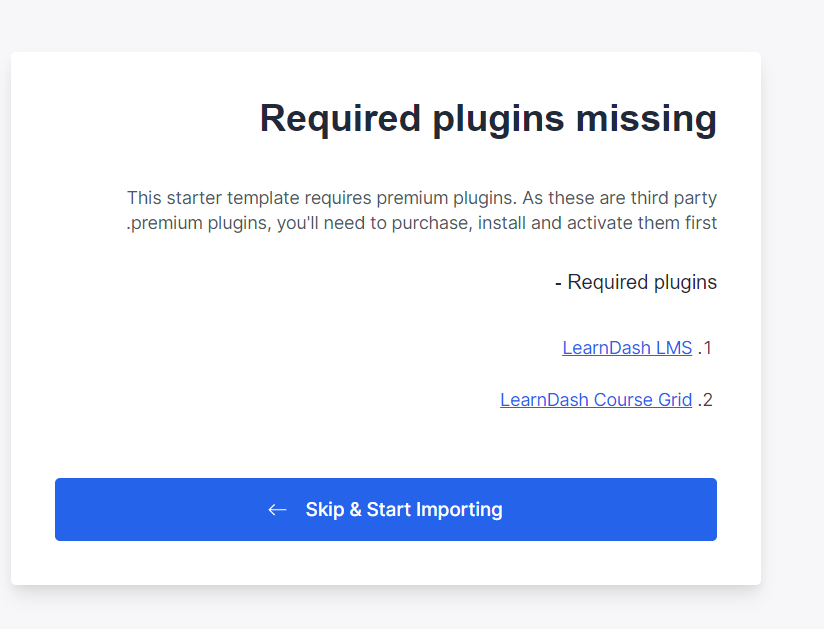Click the word 'LMS' in first plugin link
The height and width of the screenshot is (629, 824).
pos(673,348)
